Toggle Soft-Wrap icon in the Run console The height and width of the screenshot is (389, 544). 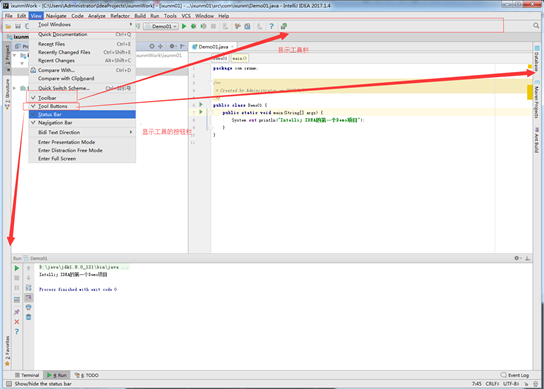28,288
